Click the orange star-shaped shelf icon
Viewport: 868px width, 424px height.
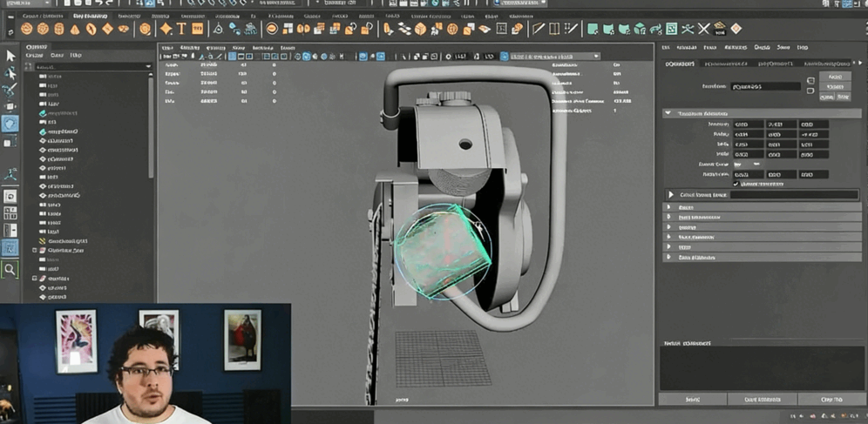166,29
